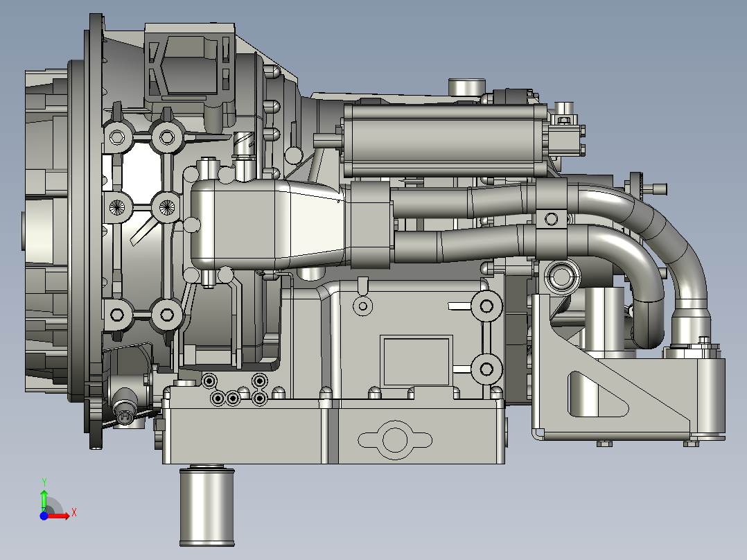Select the round filler cap on top
747x560 pixels.
(466, 87)
